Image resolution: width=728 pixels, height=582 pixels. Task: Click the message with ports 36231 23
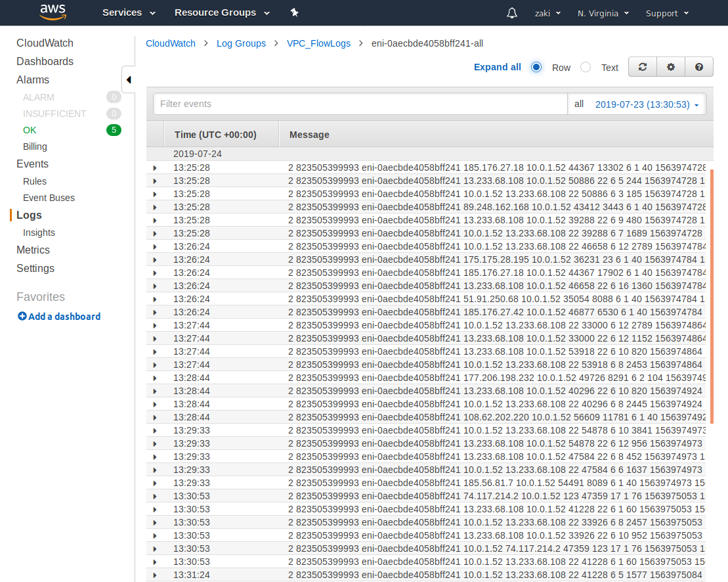497,259
